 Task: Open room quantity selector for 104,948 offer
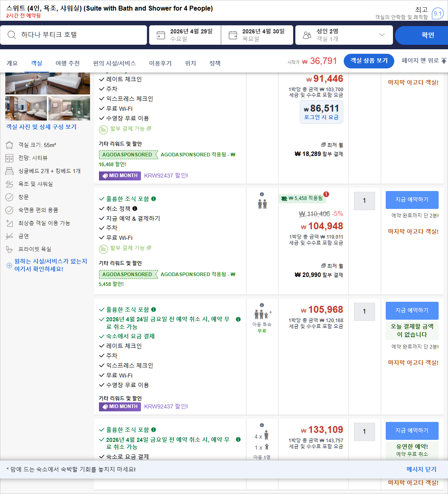[x=365, y=201]
